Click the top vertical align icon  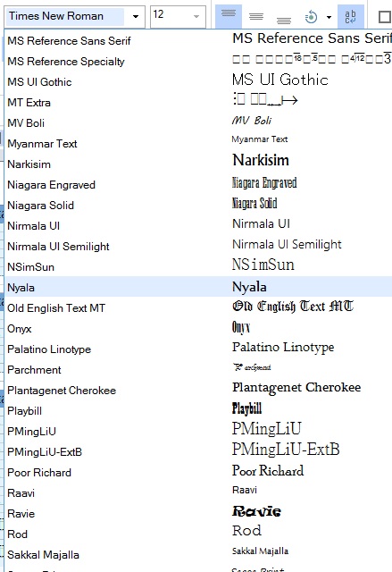229,16
